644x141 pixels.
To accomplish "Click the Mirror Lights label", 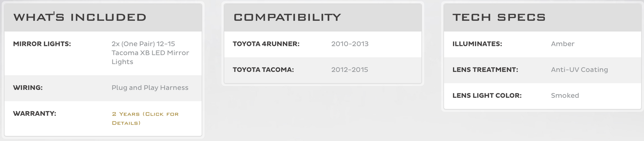I will pyautogui.click(x=42, y=44).
